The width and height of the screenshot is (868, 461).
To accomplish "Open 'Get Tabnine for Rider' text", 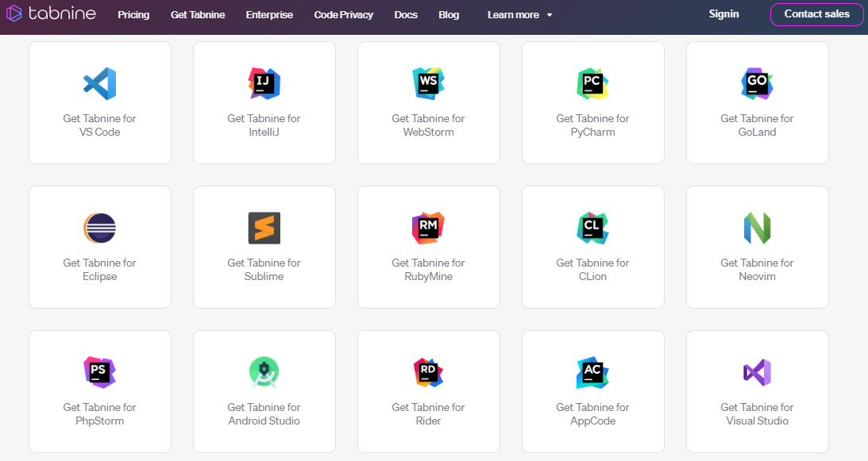I will (429, 414).
